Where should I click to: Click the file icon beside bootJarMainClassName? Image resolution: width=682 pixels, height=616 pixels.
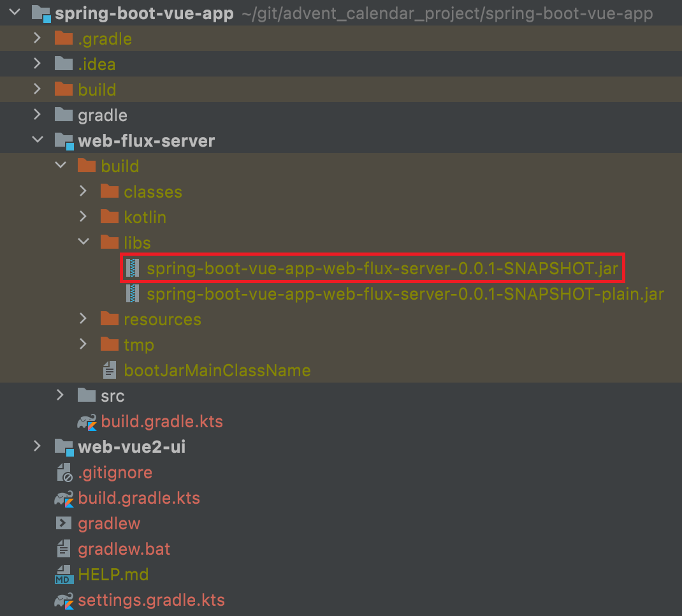coord(110,370)
